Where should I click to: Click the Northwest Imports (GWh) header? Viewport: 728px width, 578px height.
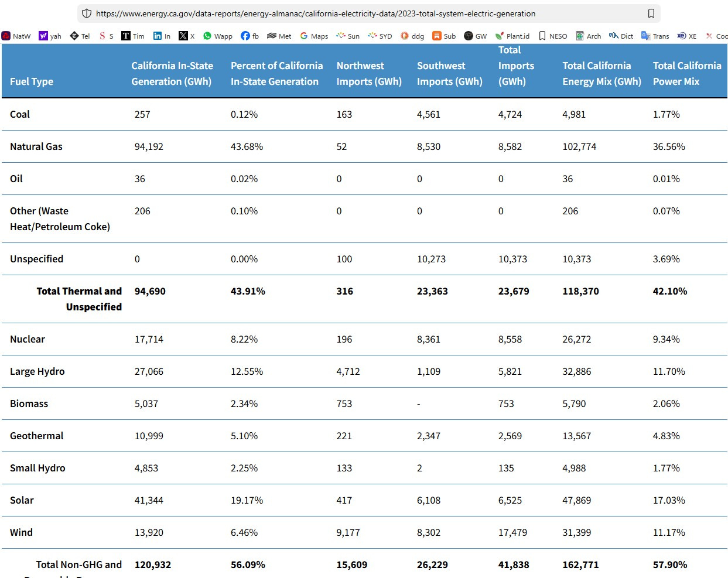click(369, 74)
